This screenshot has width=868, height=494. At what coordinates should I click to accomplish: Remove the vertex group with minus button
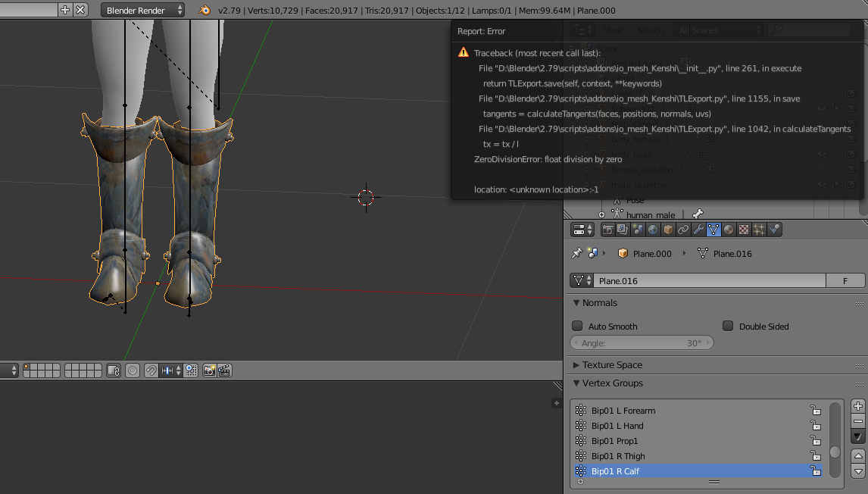(857, 421)
